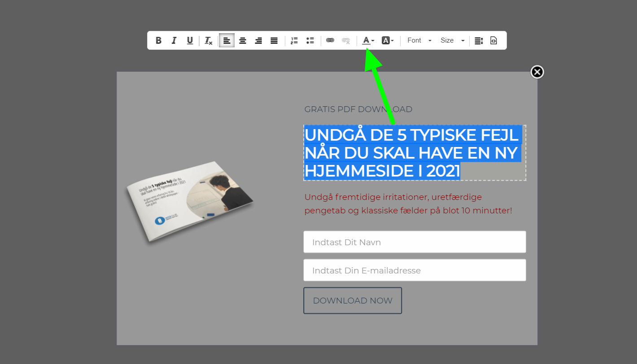This screenshot has height=364, width=637.
Task: Align text left
Action: (227, 40)
